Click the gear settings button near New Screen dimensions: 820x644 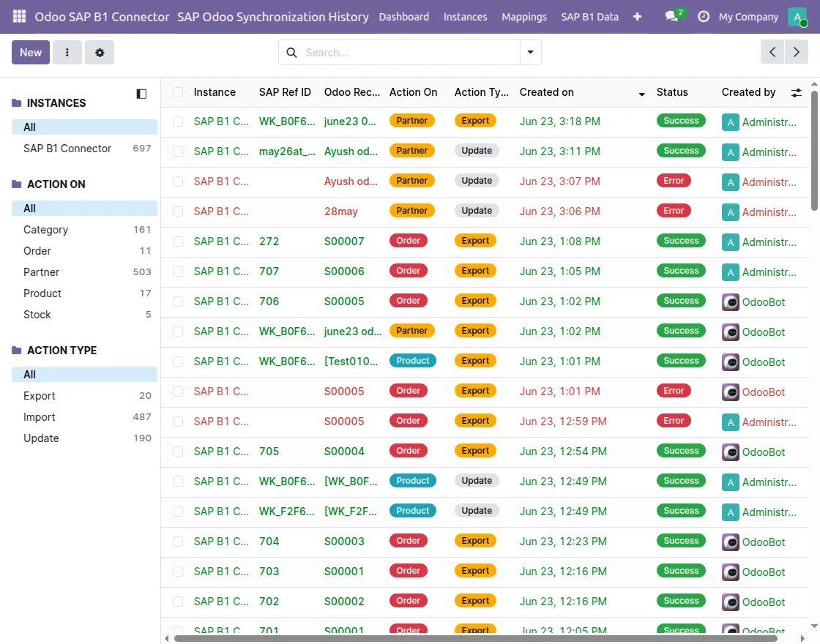click(x=100, y=52)
